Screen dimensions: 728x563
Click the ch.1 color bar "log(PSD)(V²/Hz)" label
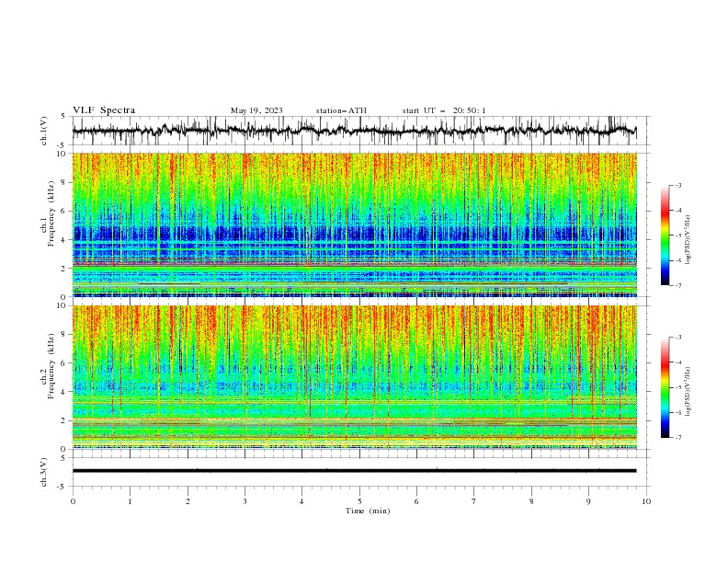coord(688,240)
